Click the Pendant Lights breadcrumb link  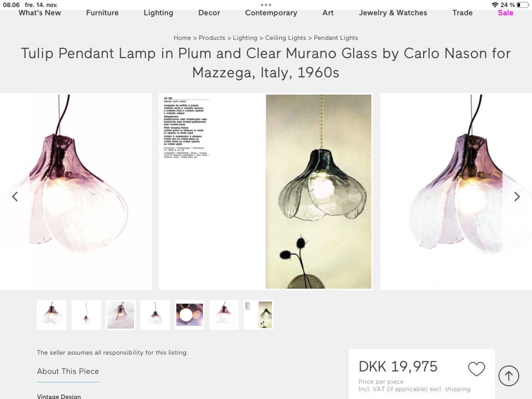point(336,38)
